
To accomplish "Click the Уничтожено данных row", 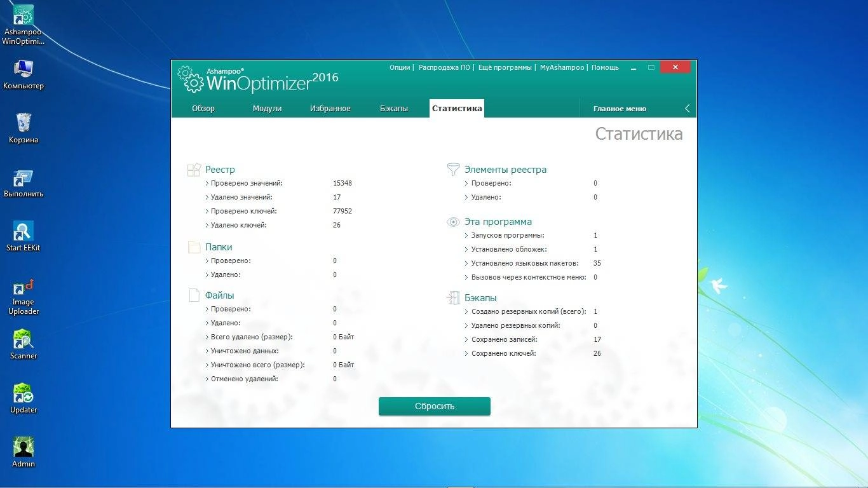I will point(271,351).
